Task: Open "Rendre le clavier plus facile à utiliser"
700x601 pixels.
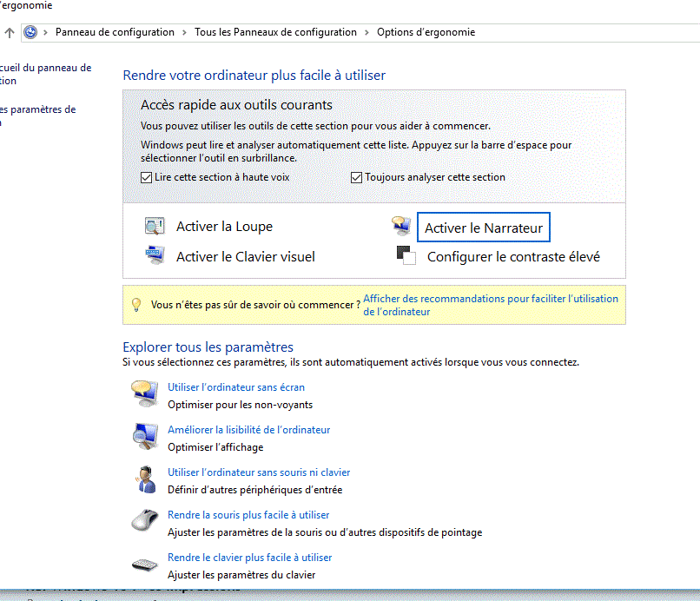Action: pyautogui.click(x=249, y=558)
